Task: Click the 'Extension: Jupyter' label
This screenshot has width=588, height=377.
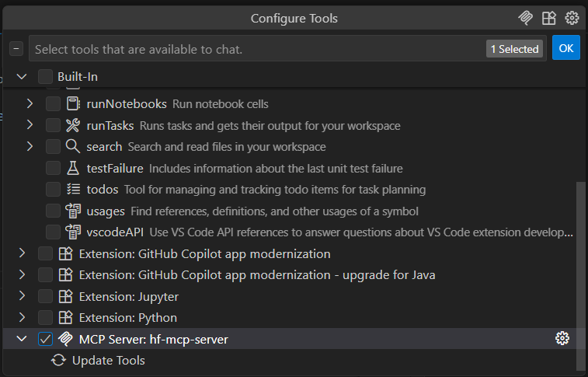Action: click(129, 297)
